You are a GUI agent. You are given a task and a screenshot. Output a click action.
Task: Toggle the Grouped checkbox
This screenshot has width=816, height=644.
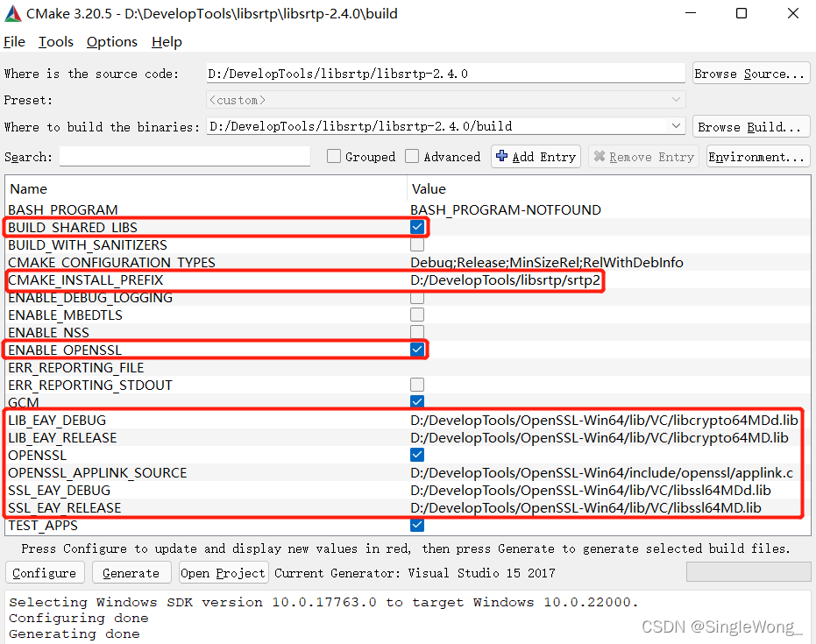pos(334,157)
